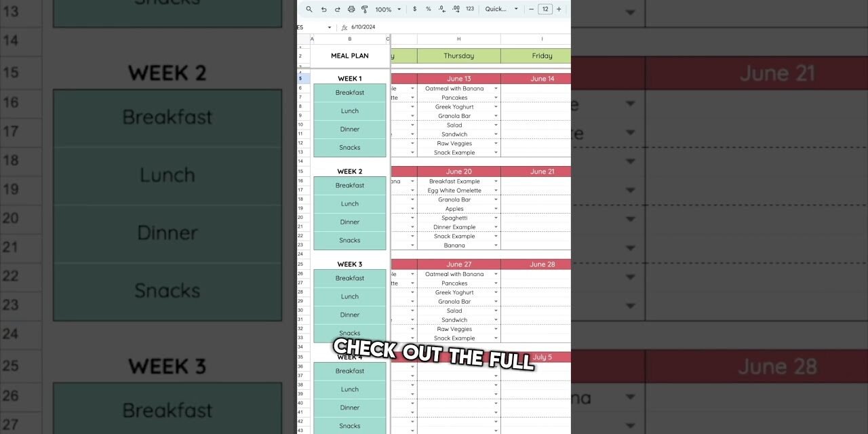This screenshot has width=868, height=434.
Task: Open the Pancakes meal dropdown
Action: click(494, 97)
